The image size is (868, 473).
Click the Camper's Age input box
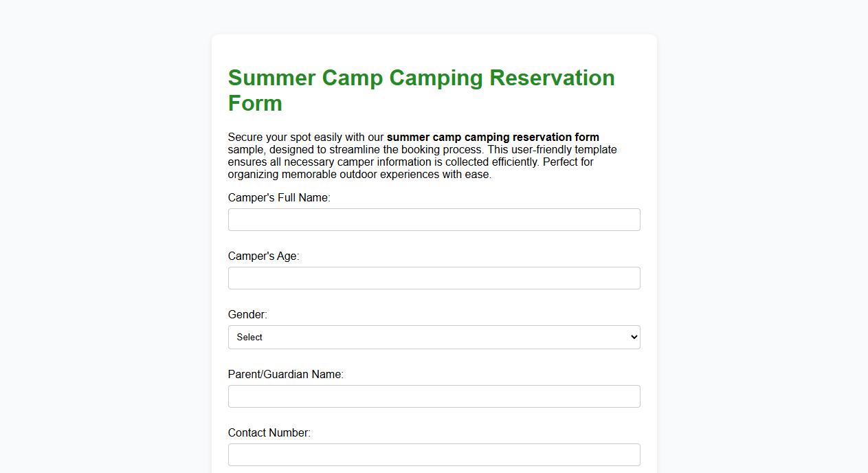coord(434,278)
